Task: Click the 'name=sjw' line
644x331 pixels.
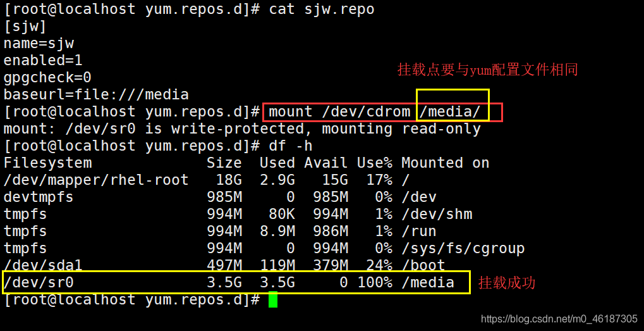Action: tap(39, 43)
